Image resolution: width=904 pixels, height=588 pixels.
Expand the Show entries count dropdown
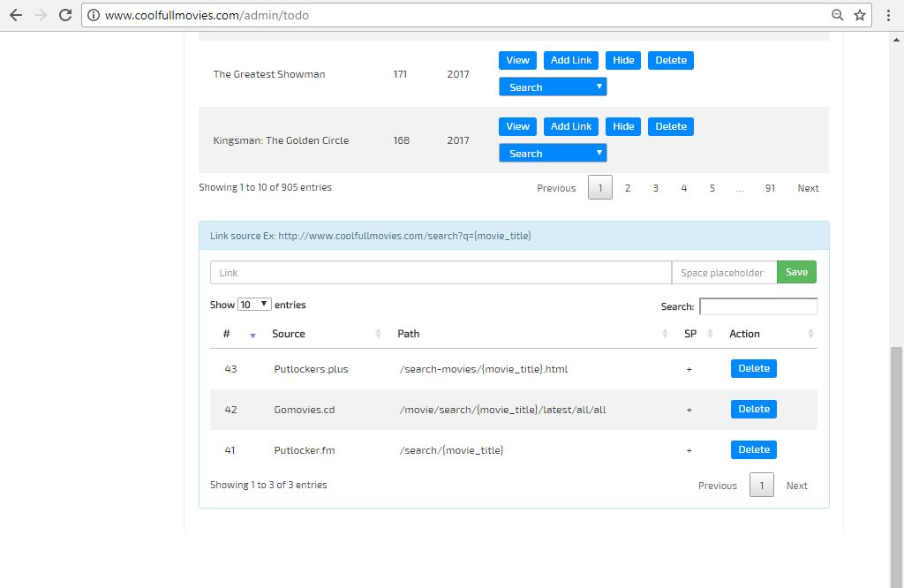tap(254, 305)
